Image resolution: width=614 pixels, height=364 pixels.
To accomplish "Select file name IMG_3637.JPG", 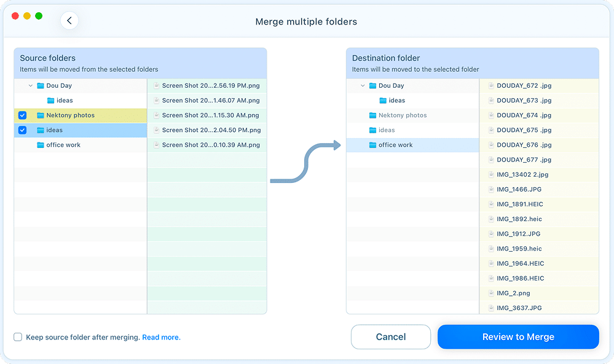I will [x=519, y=308].
